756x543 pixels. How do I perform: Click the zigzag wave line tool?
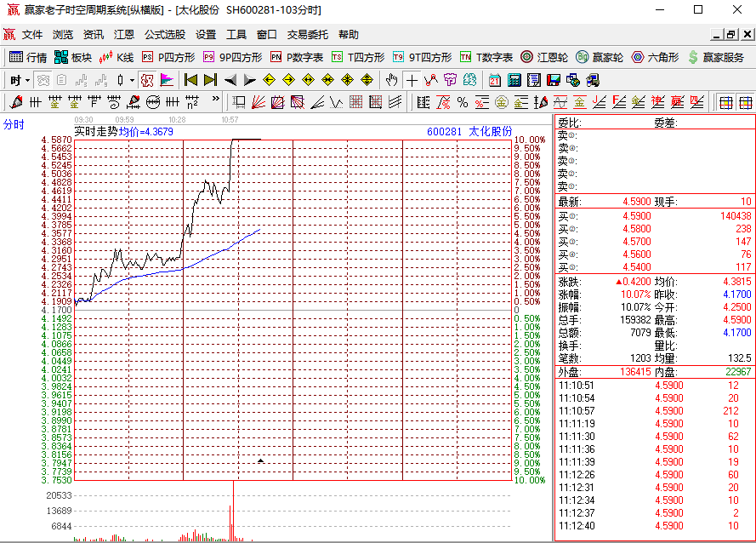coord(337,102)
